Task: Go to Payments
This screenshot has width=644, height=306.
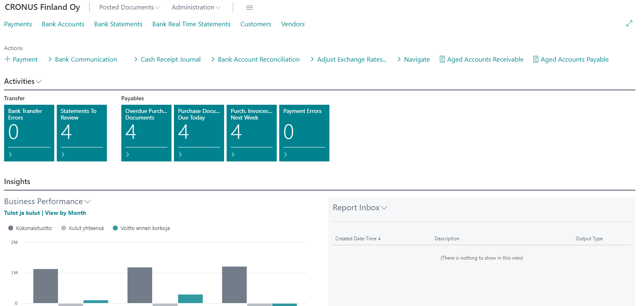Action: point(18,24)
